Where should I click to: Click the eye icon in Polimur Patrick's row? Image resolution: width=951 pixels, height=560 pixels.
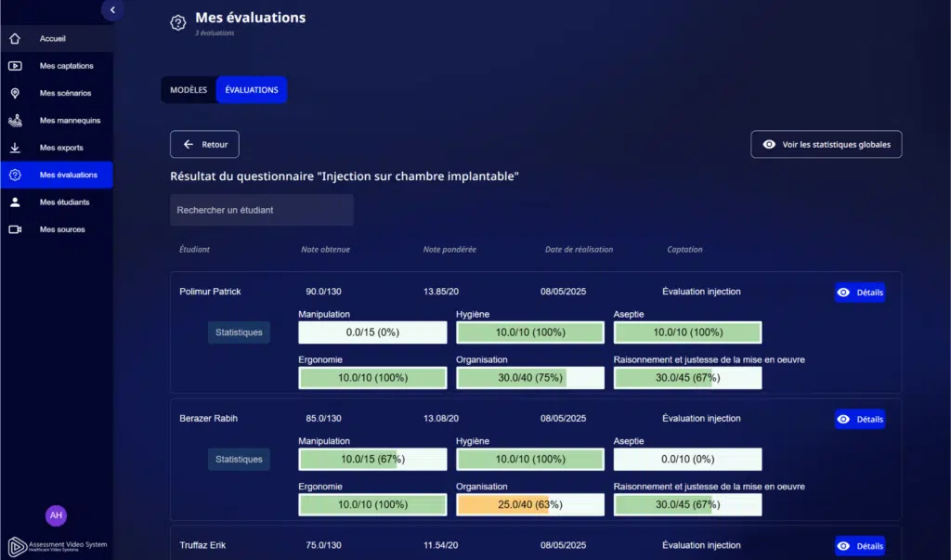[843, 293]
